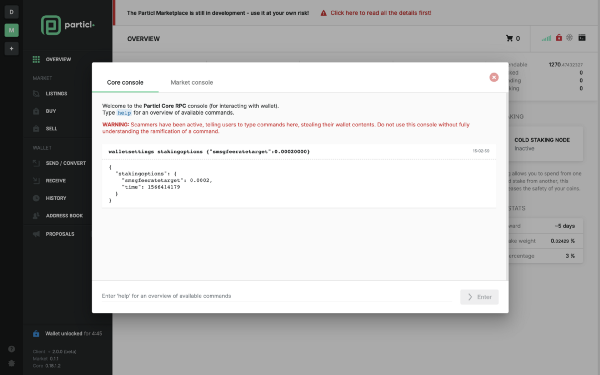The image size is (600, 375).
Task: Click the Listings icon in sidebar
Action: [x=36, y=94]
